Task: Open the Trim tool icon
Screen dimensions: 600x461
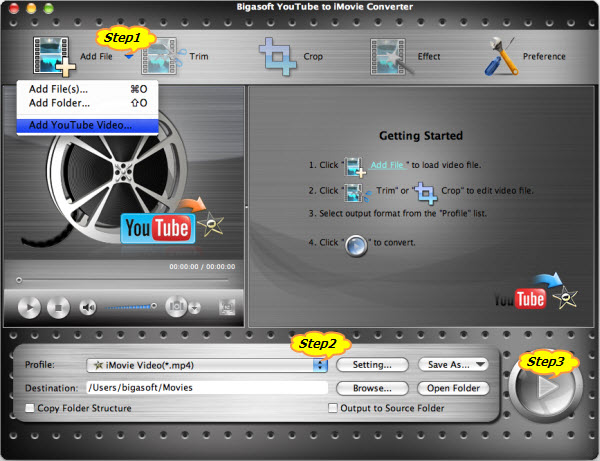Action: click(163, 56)
